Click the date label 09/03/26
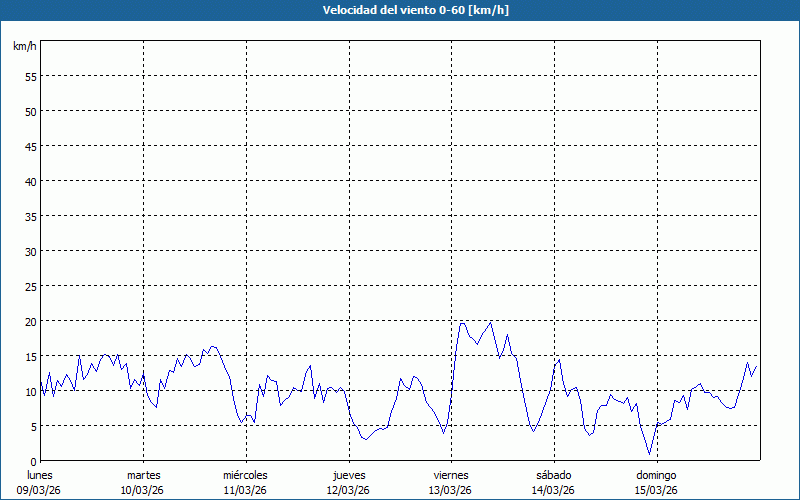Image resolution: width=800 pixels, height=500 pixels. [40, 490]
